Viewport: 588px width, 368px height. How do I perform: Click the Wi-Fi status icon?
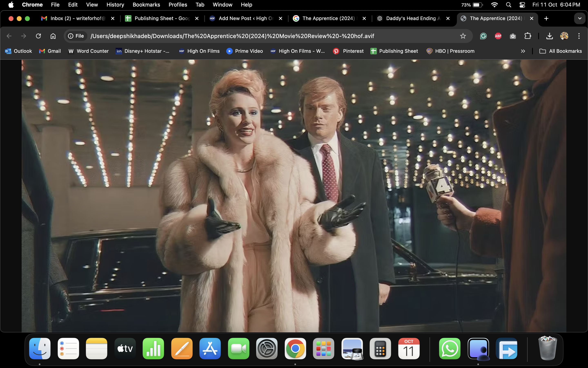pos(494,5)
